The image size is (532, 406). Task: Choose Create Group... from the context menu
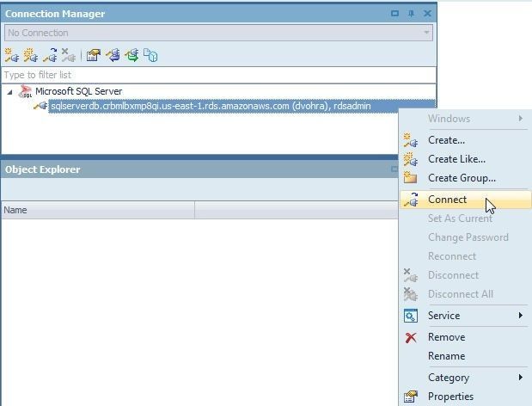465,178
